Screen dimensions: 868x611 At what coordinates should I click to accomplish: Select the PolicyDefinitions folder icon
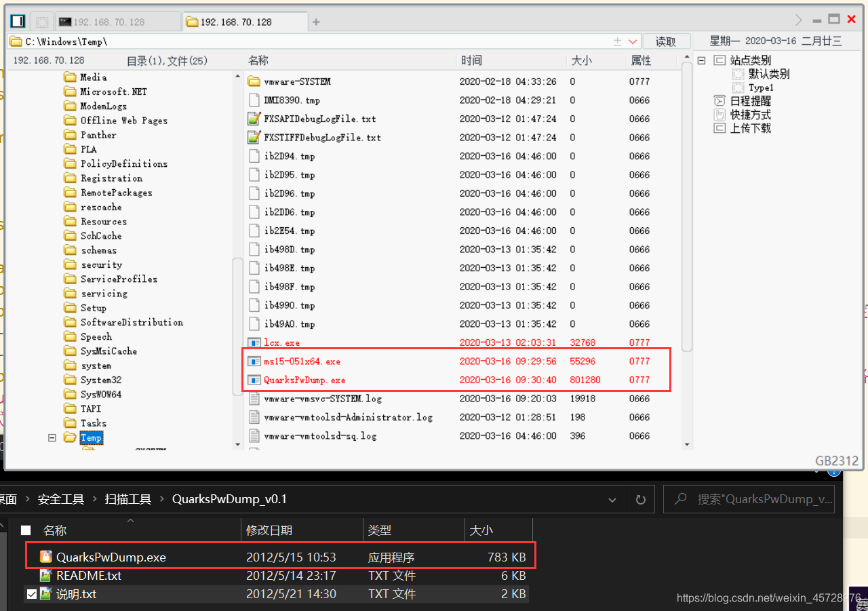(70, 163)
